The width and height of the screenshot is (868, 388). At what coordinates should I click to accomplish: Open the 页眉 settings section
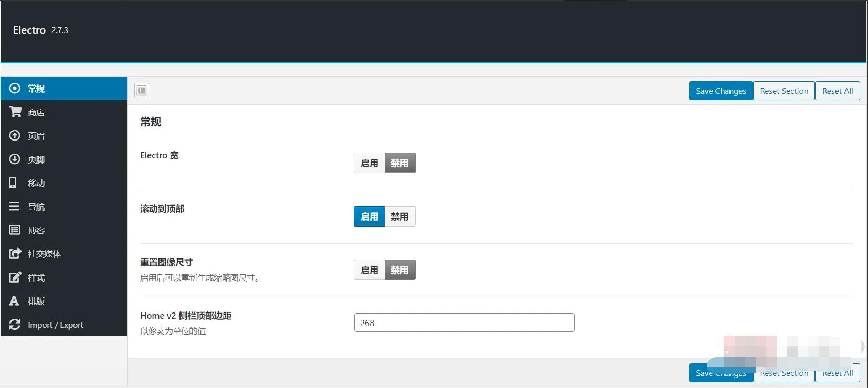[x=63, y=136]
